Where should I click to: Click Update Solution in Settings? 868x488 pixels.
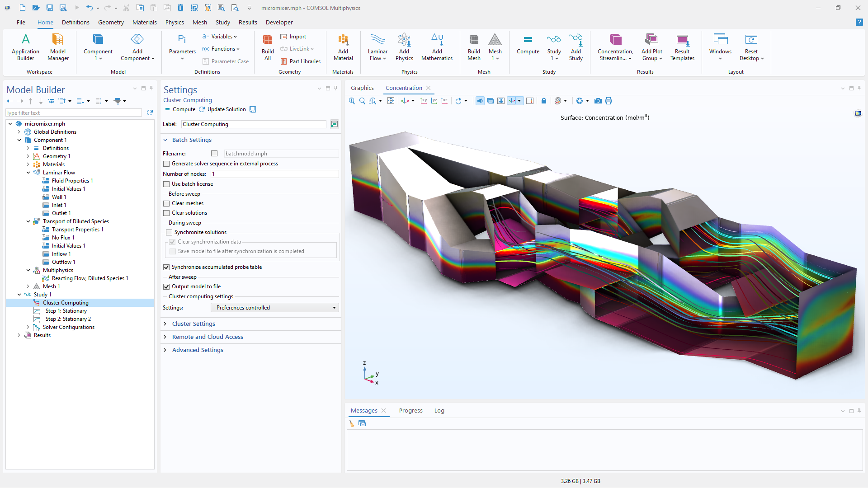(222, 109)
